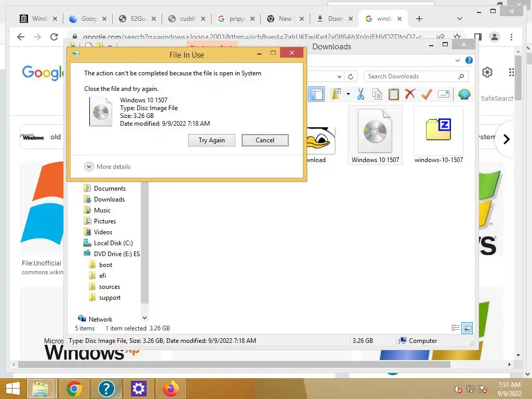Screen dimensions: 532x399
Task: Open the boot folder in tree
Action: tap(101, 264)
